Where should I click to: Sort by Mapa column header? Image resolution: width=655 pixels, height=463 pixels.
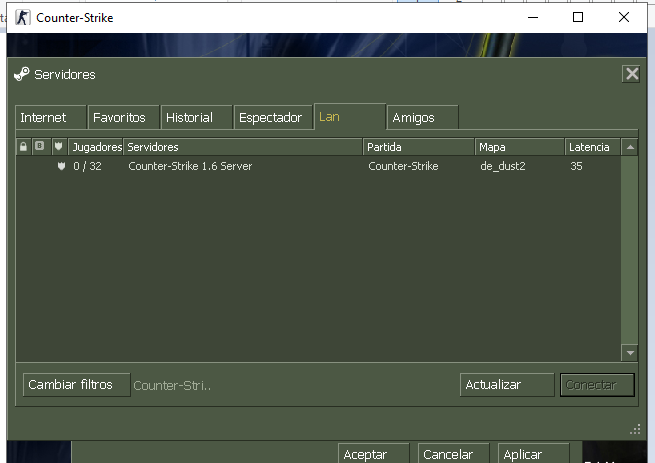pyautogui.click(x=520, y=147)
